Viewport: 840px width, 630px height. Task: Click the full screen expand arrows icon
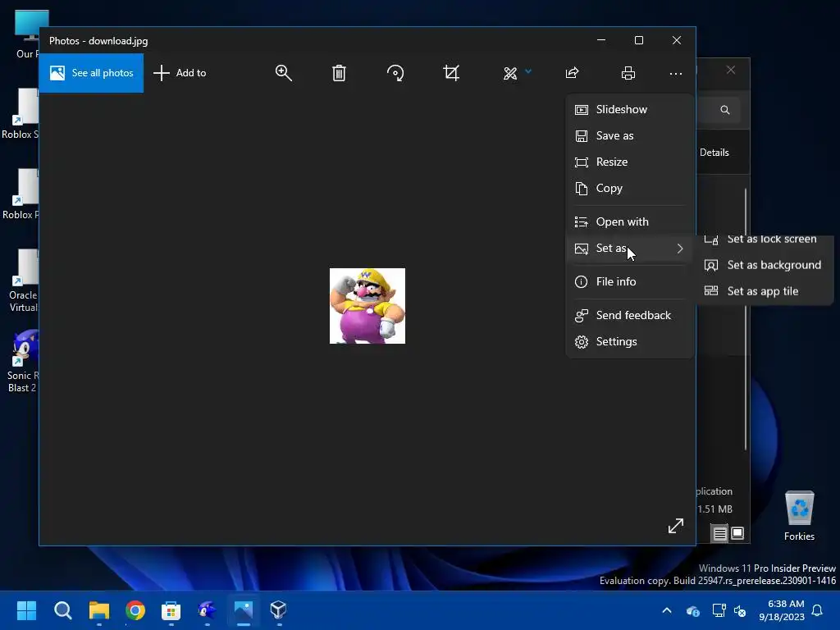(676, 526)
